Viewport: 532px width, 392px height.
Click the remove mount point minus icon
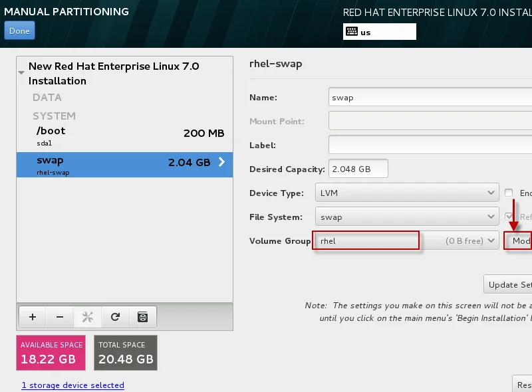(x=60, y=318)
